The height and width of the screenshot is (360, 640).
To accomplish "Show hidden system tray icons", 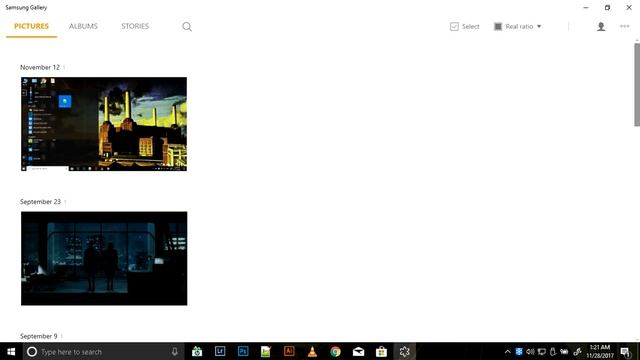I will coord(507,352).
